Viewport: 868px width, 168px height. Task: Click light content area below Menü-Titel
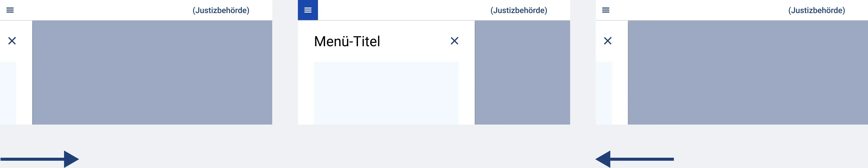(x=386, y=93)
